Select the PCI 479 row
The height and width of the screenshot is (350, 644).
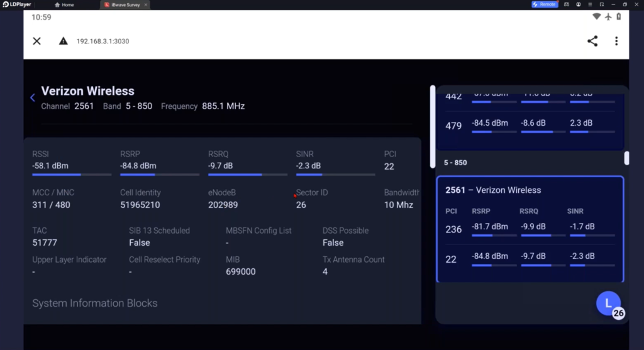coord(530,126)
